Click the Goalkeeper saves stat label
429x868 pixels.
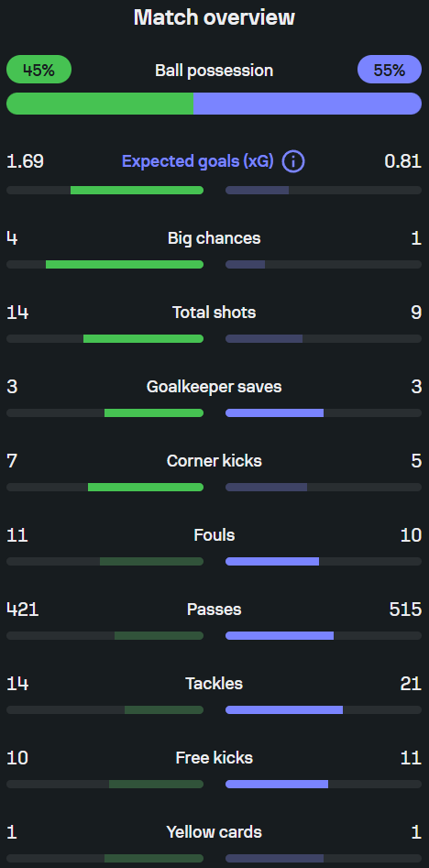click(x=214, y=387)
